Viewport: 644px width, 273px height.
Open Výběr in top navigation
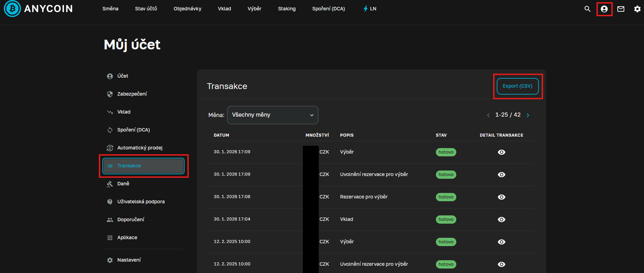(x=254, y=9)
